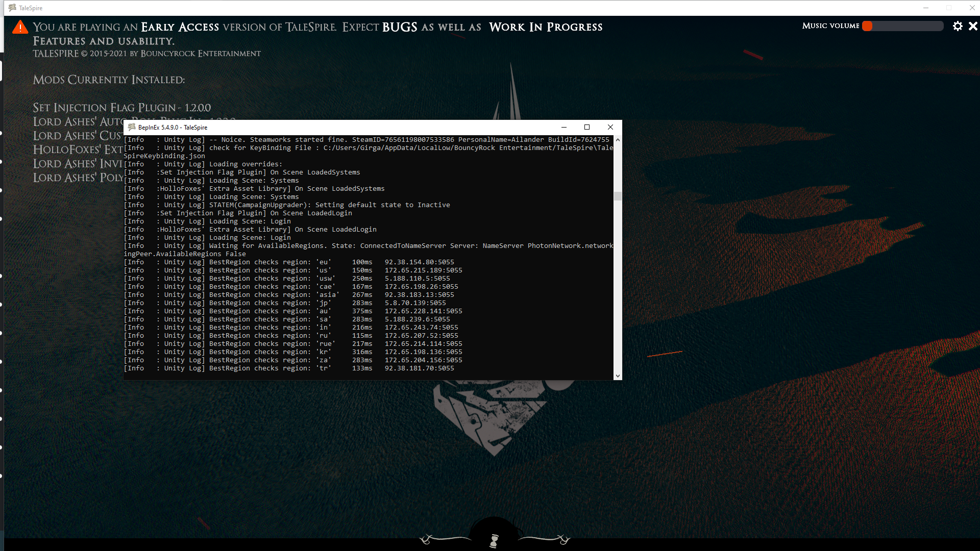Minimize the BepInEx console window
980x551 pixels.
click(564, 127)
